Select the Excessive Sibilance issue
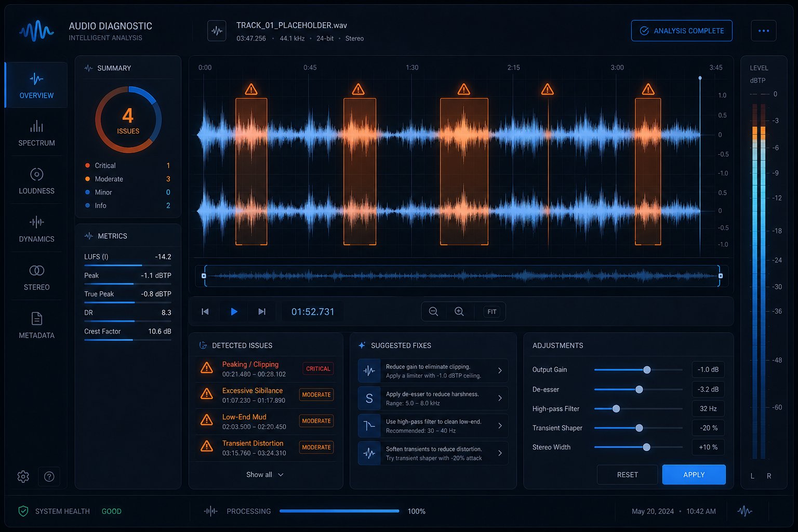This screenshot has height=532, width=798. [x=266, y=395]
